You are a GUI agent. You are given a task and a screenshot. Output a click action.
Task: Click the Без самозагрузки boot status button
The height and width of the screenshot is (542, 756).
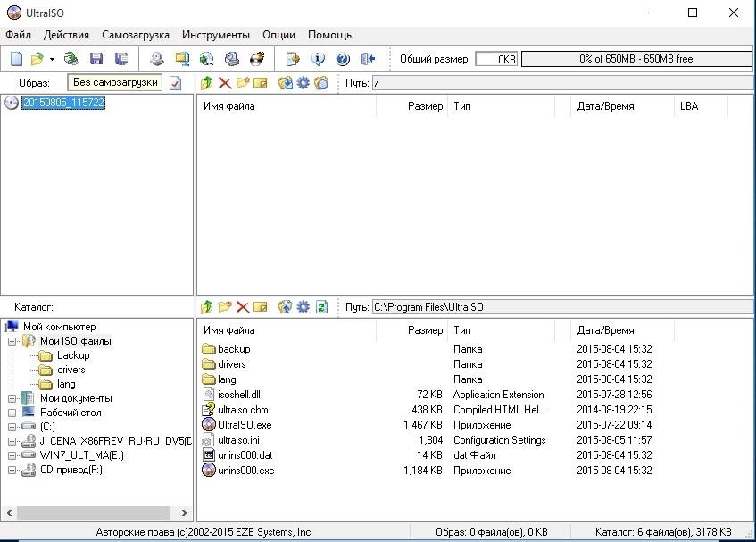115,82
